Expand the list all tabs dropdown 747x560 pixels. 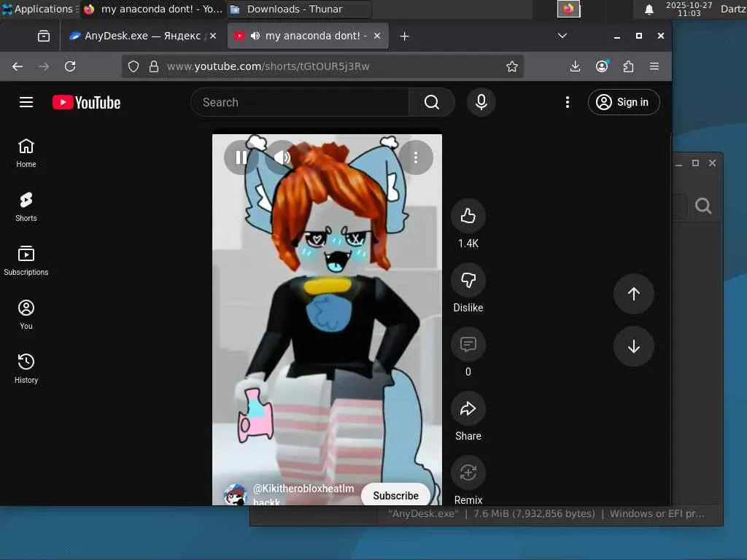562,36
